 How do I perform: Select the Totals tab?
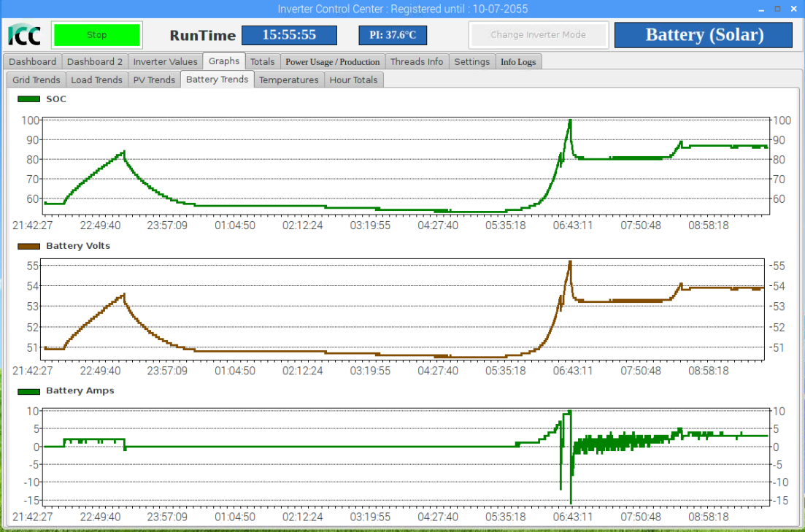click(x=263, y=62)
